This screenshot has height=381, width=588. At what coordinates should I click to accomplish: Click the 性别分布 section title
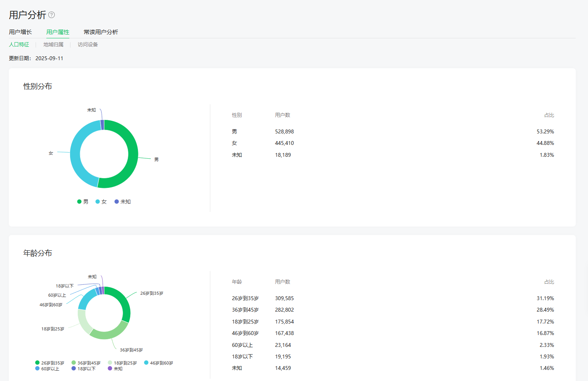coord(38,86)
